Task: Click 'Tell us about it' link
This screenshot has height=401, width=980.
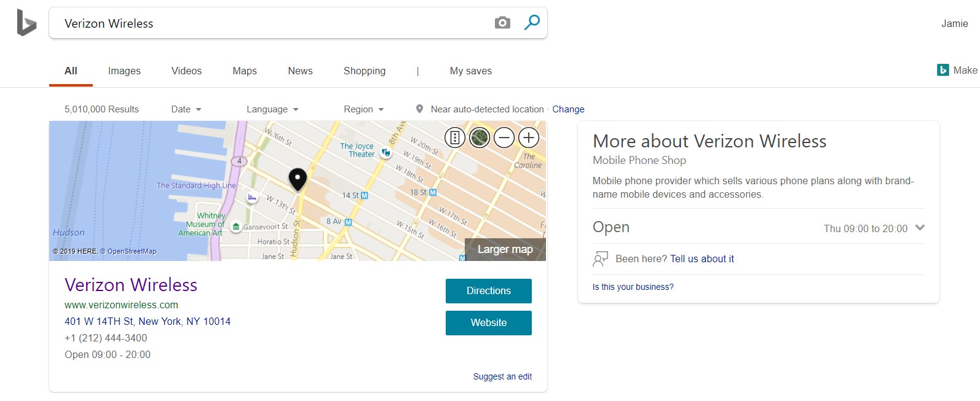Action: (702, 259)
